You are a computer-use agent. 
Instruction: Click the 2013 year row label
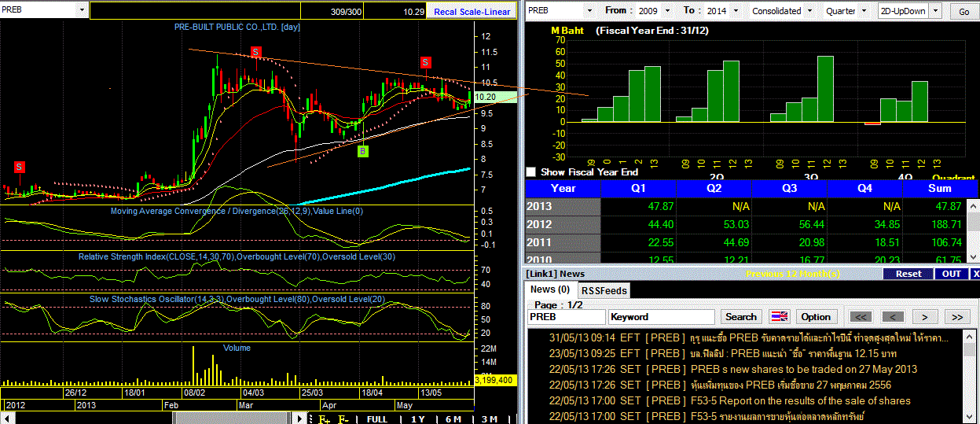pos(563,206)
